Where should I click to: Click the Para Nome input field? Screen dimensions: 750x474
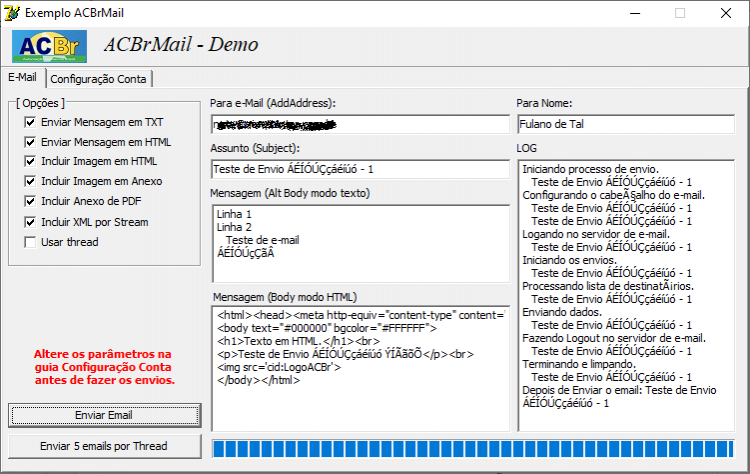pyautogui.click(x=626, y=124)
